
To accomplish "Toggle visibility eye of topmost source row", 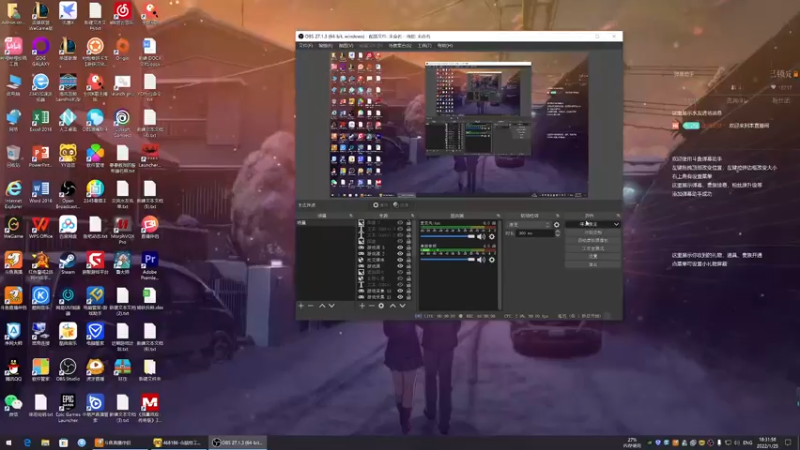I will click(x=400, y=223).
